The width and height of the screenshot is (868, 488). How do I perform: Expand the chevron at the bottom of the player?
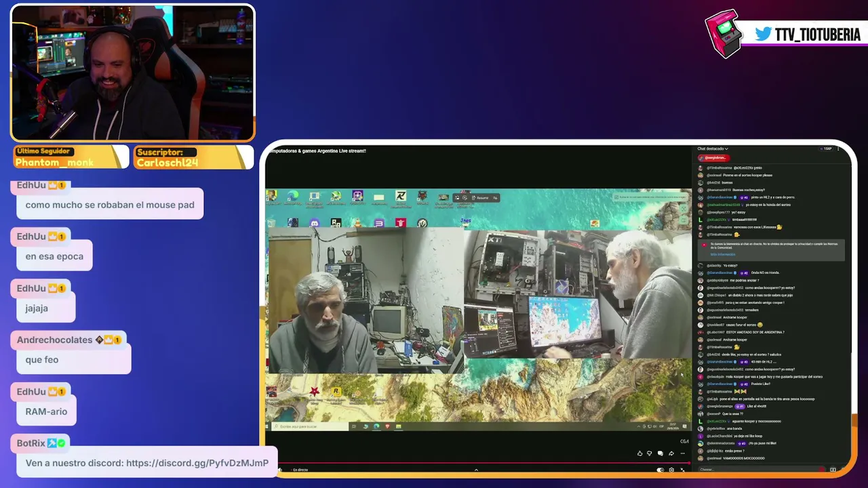(x=476, y=470)
